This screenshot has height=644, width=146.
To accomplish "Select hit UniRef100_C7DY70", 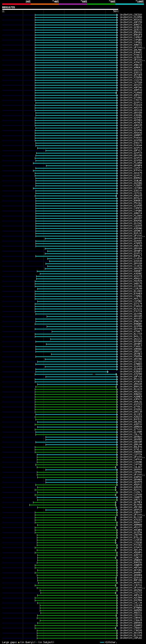I will 131,100.
